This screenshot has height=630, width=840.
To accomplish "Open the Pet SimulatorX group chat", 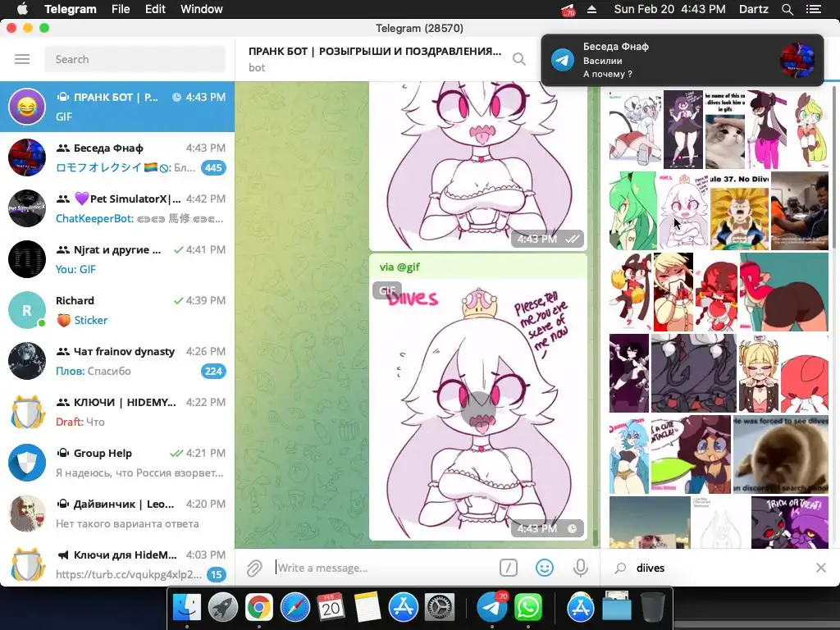I will (117, 208).
